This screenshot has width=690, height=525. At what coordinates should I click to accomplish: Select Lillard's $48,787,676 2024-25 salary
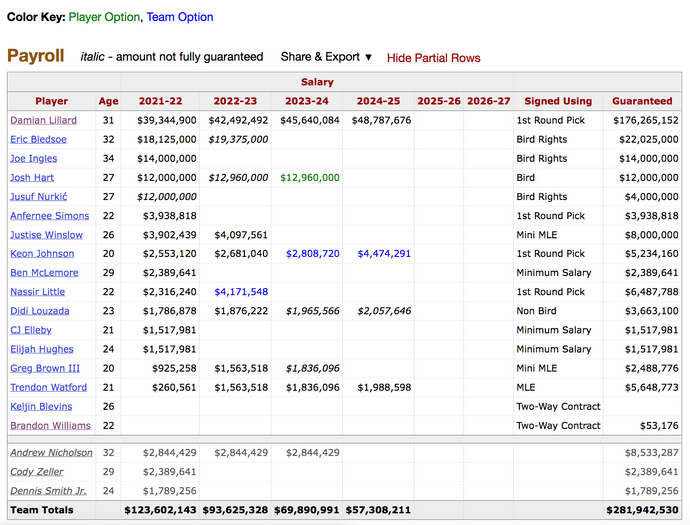381,120
